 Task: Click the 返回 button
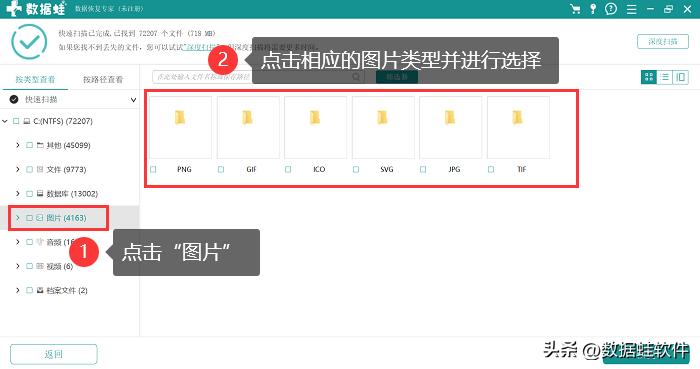(54, 354)
